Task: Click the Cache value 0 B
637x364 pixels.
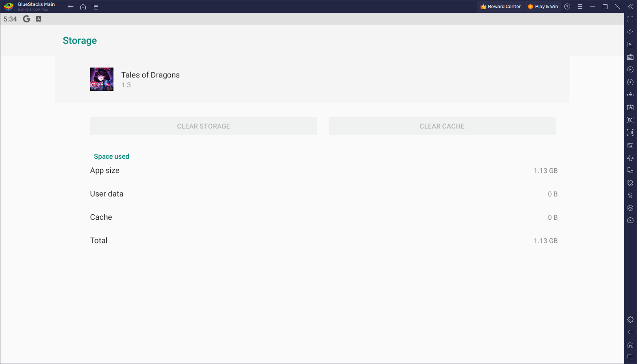Action: [553, 217]
